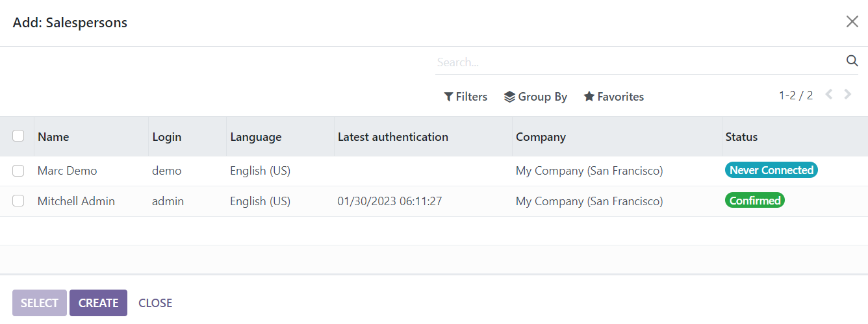Viewport: 868px width, 324px height.
Task: Open the Group By dropdown
Action: (x=535, y=97)
